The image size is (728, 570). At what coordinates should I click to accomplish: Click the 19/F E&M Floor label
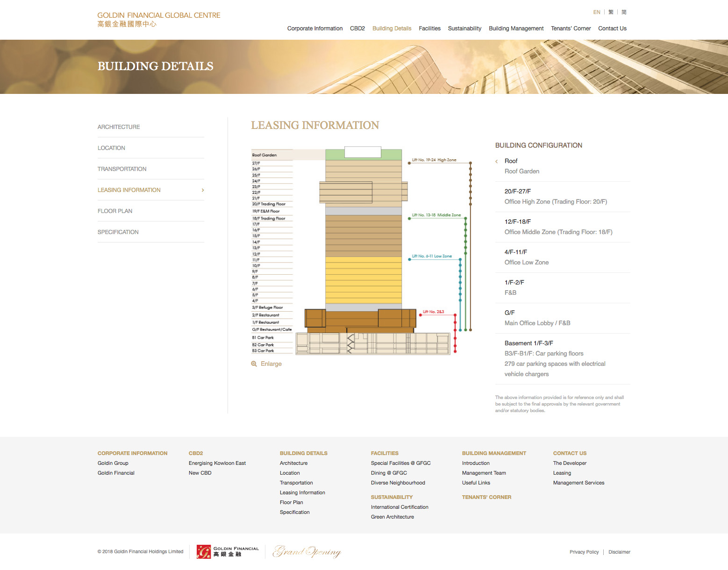pyautogui.click(x=266, y=211)
